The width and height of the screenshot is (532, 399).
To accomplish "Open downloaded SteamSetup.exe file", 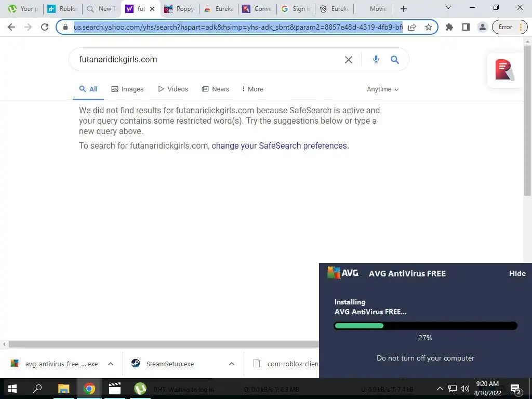I will pyautogui.click(x=163, y=364).
